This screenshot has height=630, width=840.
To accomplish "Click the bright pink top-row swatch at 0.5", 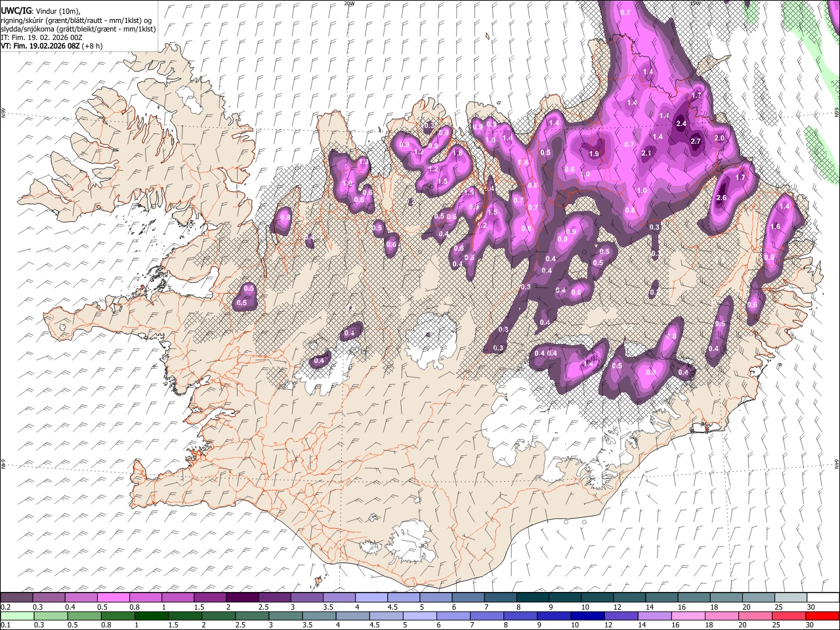I will tap(113, 597).
